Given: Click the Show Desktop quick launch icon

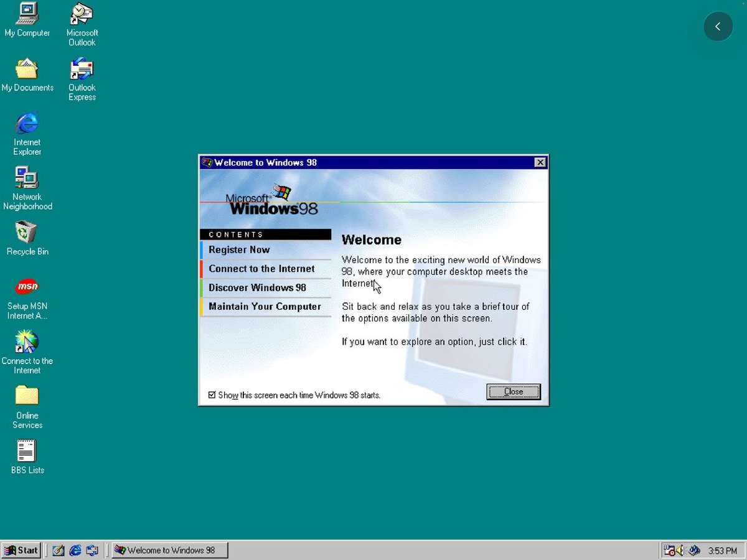Looking at the screenshot, I should pos(59,550).
